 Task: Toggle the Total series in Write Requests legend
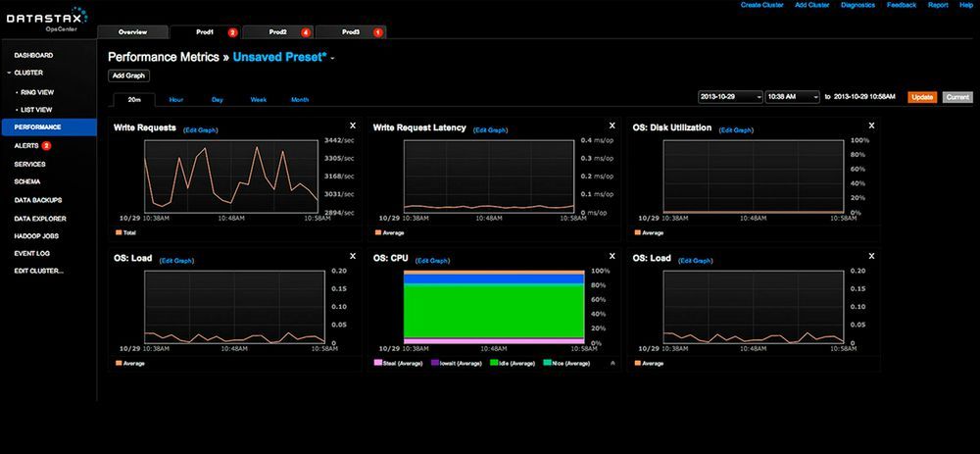tap(126, 232)
